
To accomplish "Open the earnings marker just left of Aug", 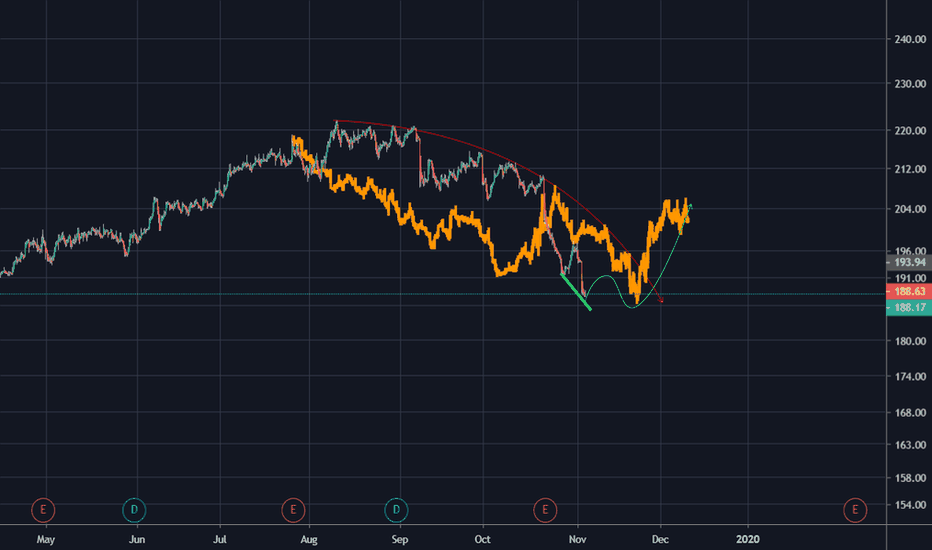I will [293, 510].
